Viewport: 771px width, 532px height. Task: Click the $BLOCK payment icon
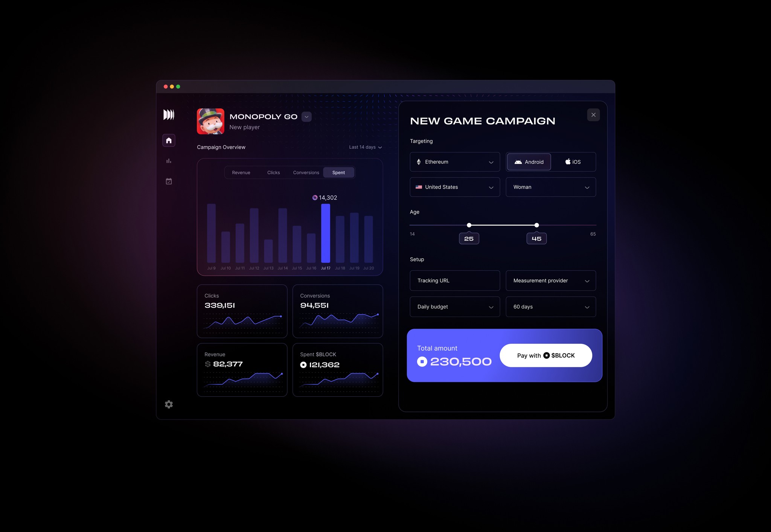(546, 355)
